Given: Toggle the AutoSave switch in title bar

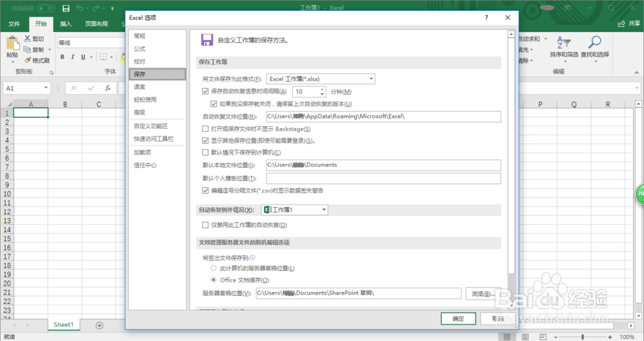Looking at the screenshot, I should point(46,8).
